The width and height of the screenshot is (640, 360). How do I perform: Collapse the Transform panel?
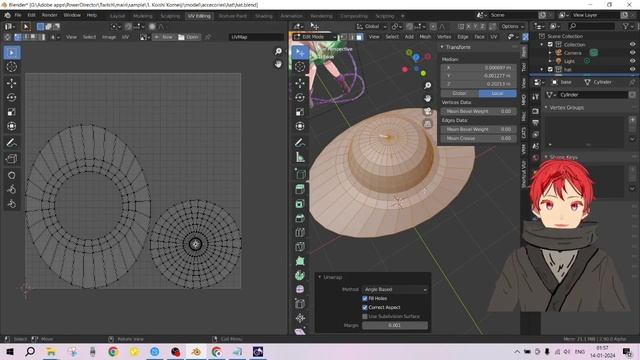[x=442, y=47]
